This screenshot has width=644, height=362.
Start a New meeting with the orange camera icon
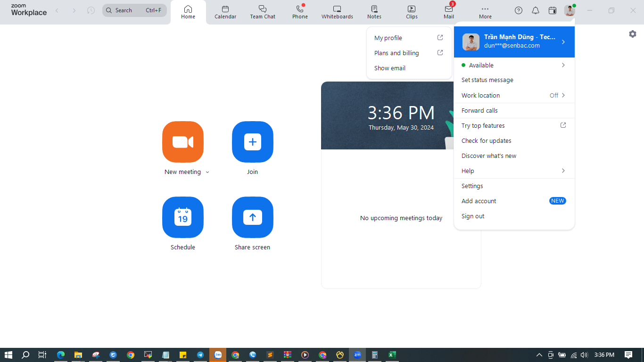click(x=182, y=142)
